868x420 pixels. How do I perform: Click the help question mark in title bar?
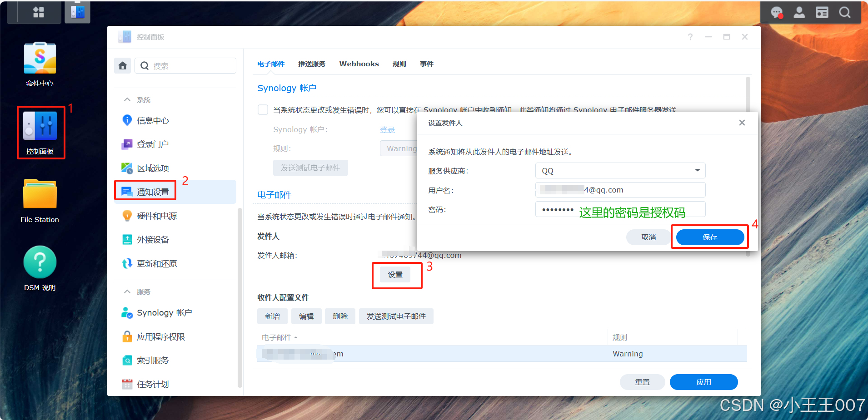click(690, 37)
